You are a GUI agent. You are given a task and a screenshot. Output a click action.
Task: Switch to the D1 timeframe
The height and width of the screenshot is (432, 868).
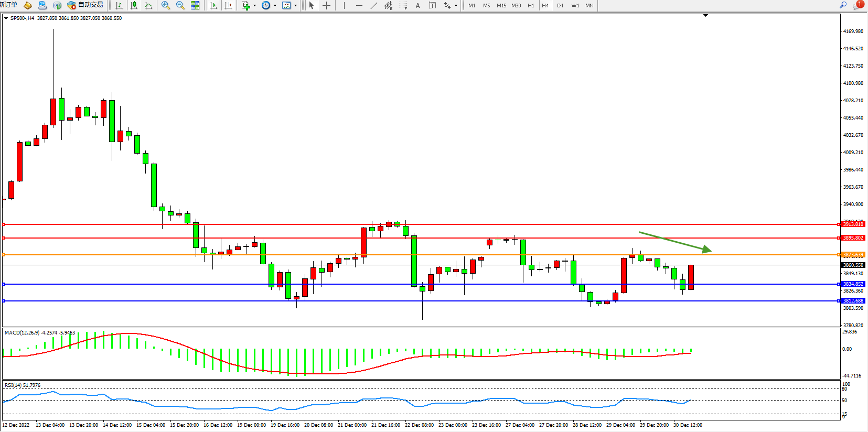(560, 5)
